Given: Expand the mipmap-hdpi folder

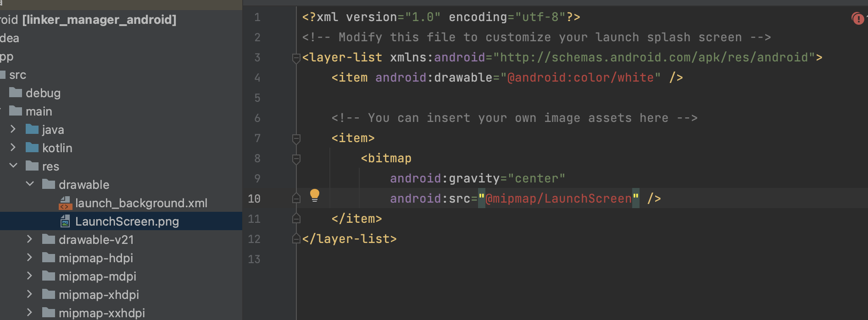Looking at the screenshot, I should 30,258.
